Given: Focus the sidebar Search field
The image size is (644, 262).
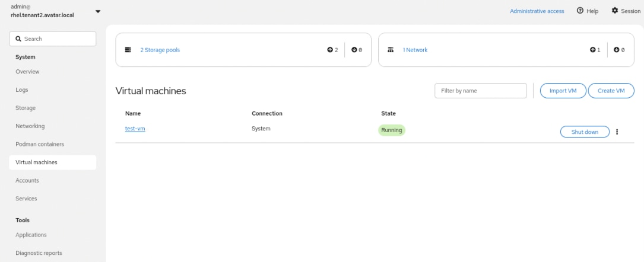Looking at the screenshot, I should pyautogui.click(x=53, y=39).
